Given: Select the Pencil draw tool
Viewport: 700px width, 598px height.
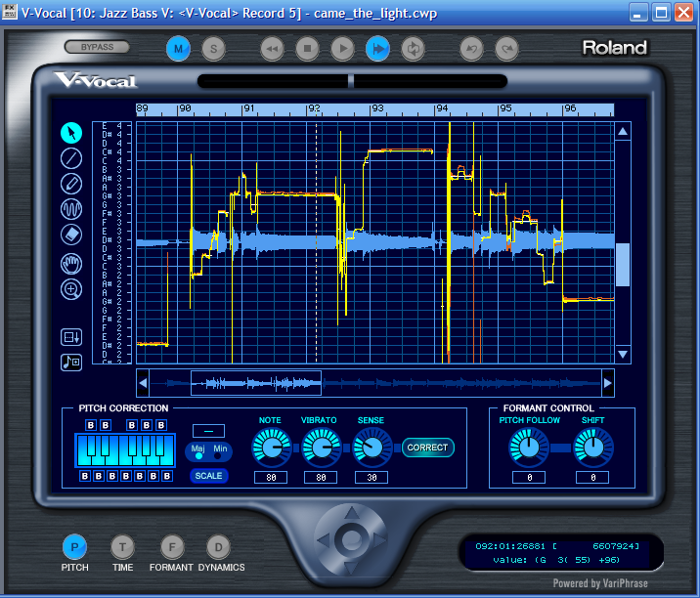Looking at the screenshot, I should pyautogui.click(x=71, y=184).
